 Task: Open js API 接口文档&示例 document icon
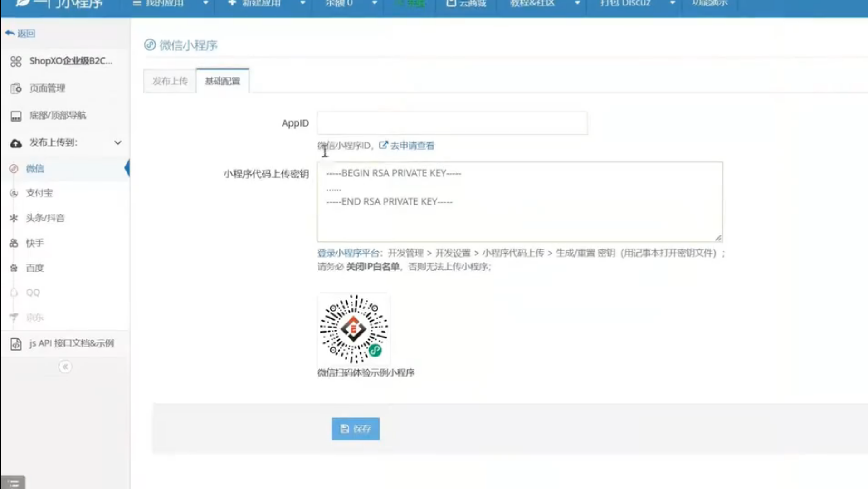click(16, 344)
